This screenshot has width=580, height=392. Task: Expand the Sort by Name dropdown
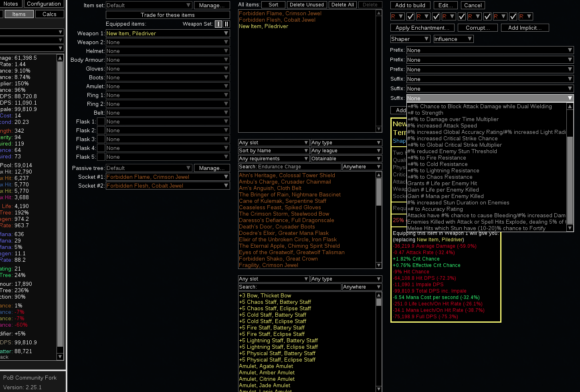[x=273, y=150]
